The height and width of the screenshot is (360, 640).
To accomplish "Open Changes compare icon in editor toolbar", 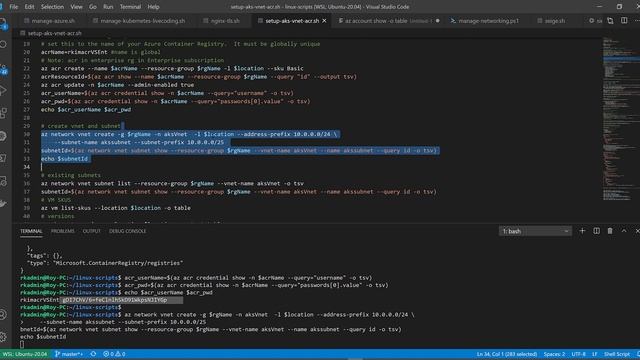I will pyautogui.click(x=610, y=20).
